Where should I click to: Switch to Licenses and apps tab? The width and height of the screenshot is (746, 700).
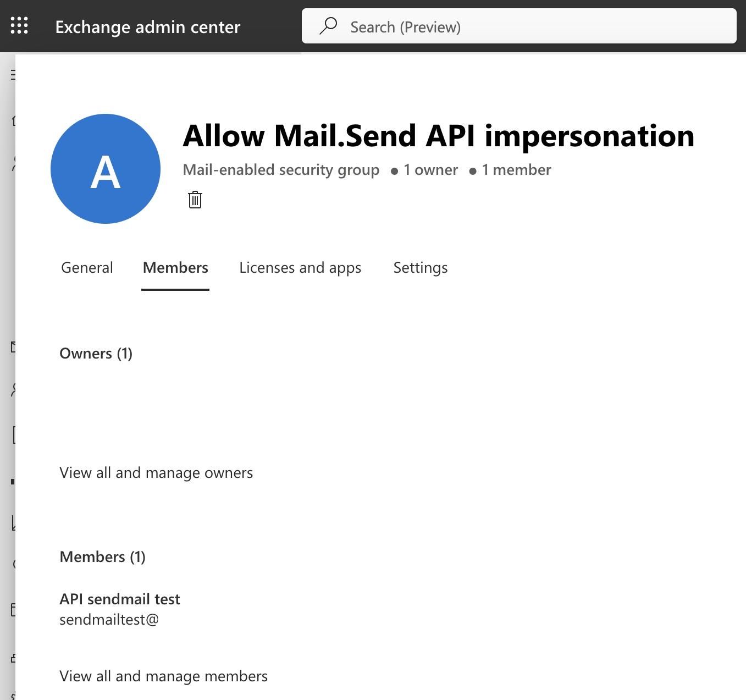pos(300,268)
